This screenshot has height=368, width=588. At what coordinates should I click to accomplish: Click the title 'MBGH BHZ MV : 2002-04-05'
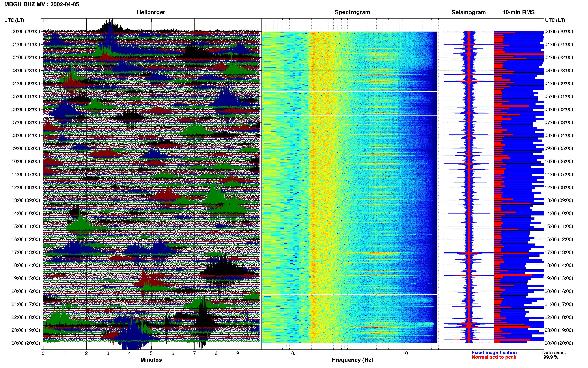(42, 4)
